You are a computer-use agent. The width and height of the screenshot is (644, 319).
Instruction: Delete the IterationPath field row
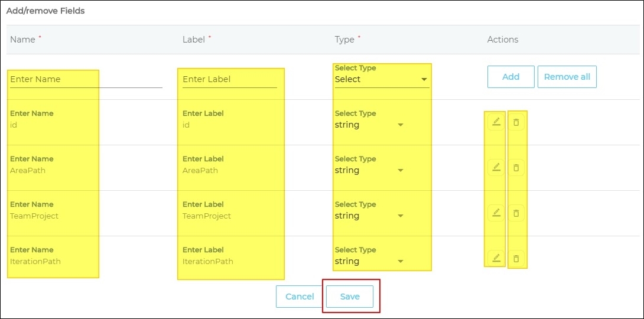click(x=516, y=258)
